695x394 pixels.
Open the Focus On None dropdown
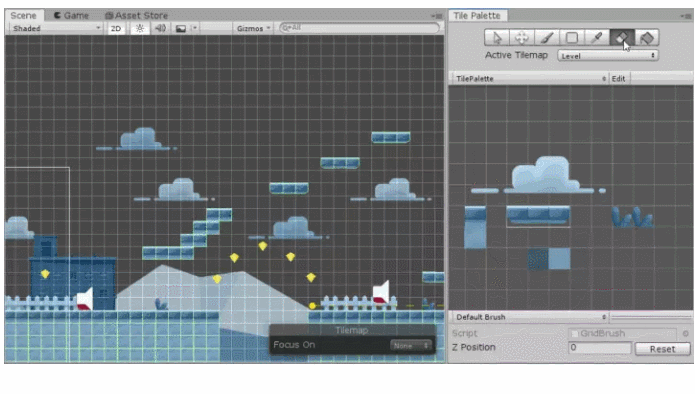click(411, 345)
